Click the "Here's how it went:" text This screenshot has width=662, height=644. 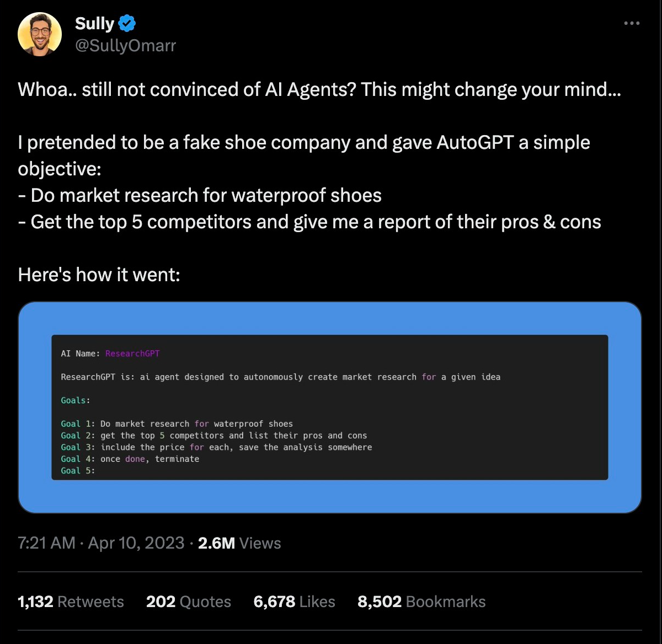(99, 275)
